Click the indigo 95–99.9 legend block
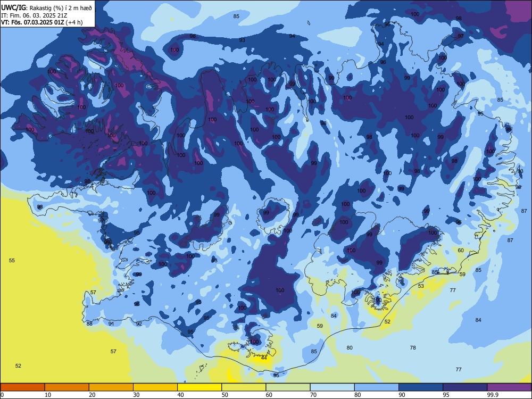 (x=465, y=387)
